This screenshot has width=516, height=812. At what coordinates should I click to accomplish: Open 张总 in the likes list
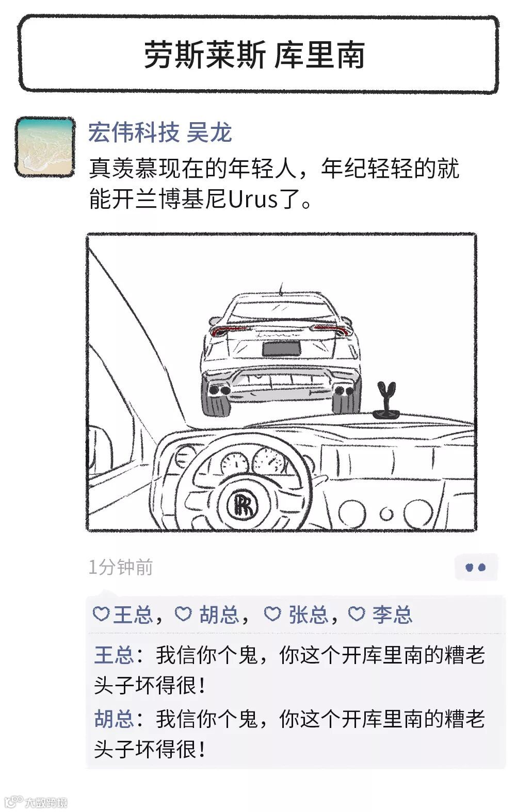click(309, 615)
